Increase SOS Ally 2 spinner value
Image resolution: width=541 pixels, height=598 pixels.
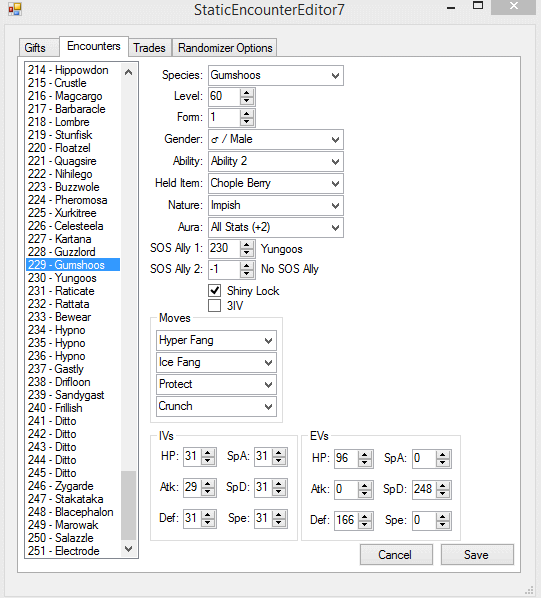click(247, 266)
